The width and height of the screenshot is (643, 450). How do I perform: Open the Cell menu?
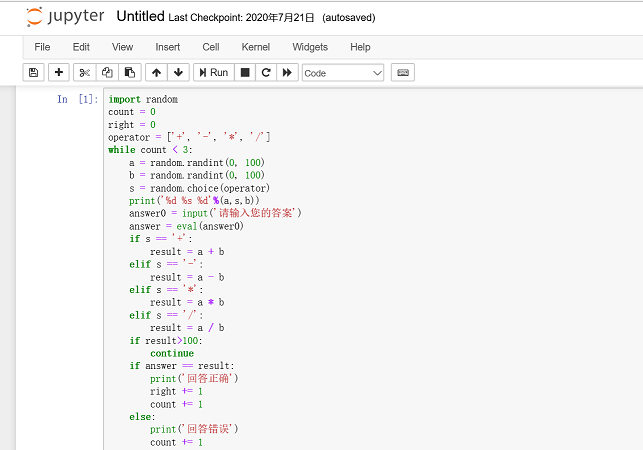coord(211,47)
